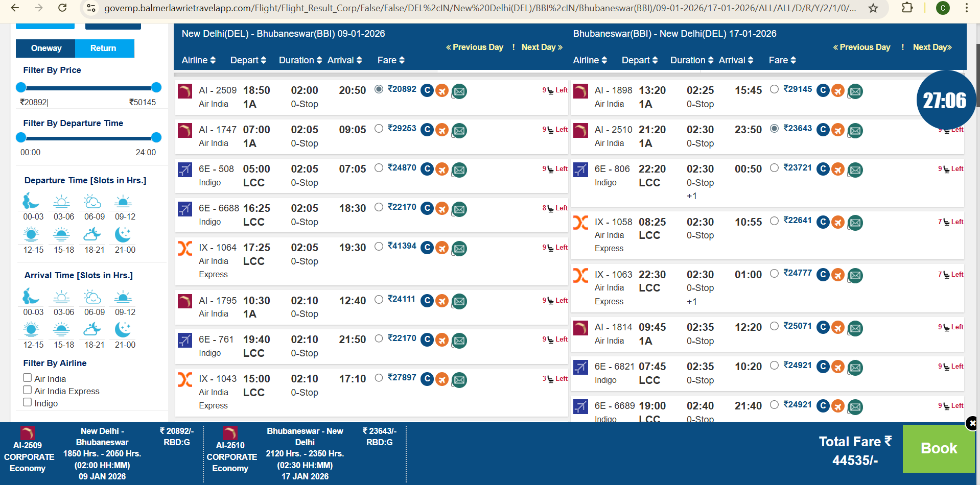Select 12-15 arrival time slot icon

point(31,330)
